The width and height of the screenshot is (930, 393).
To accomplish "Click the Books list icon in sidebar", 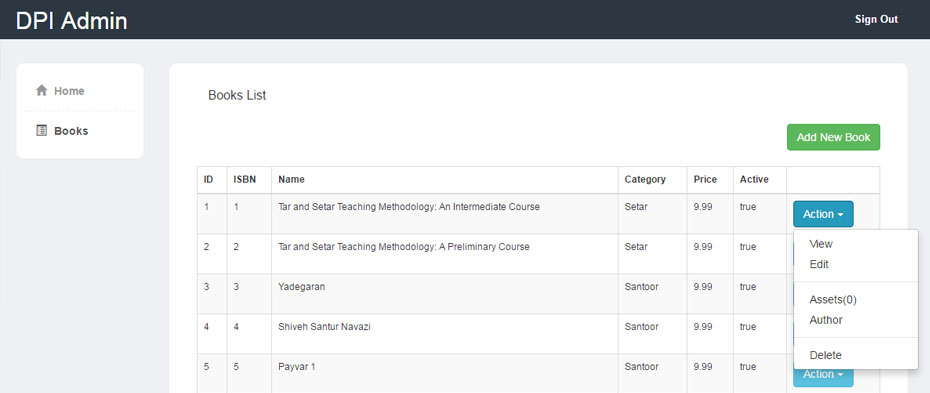I will coord(42,130).
